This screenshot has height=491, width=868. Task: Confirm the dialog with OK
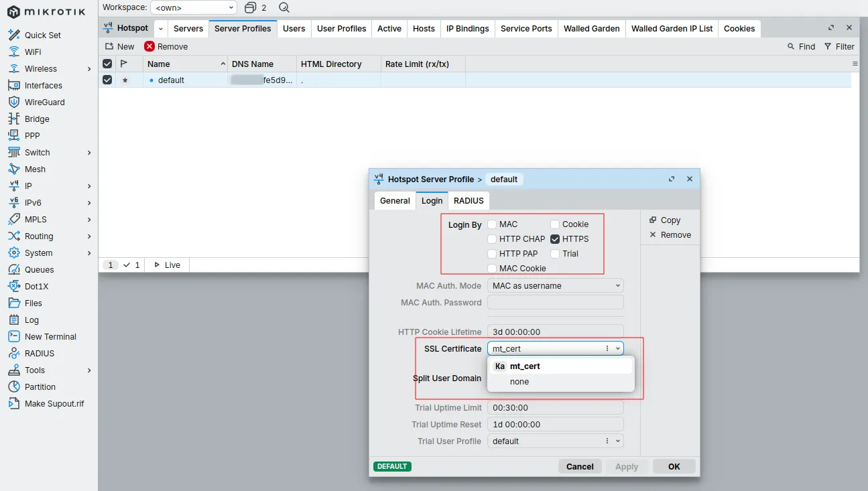[674, 467]
